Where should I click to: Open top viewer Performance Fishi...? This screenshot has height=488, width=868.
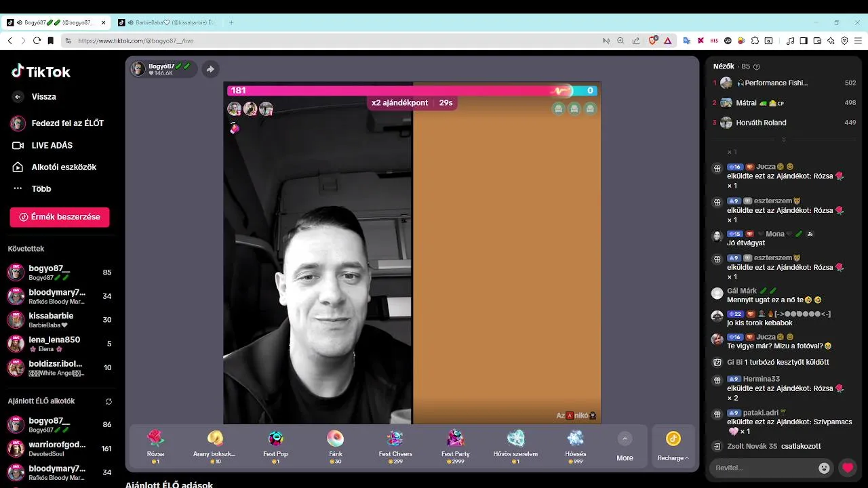[x=783, y=83]
